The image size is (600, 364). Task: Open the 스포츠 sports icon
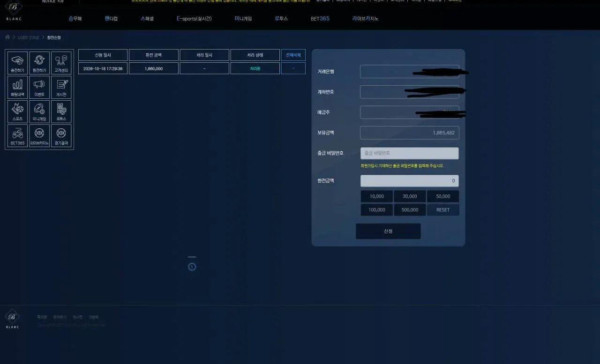17,111
